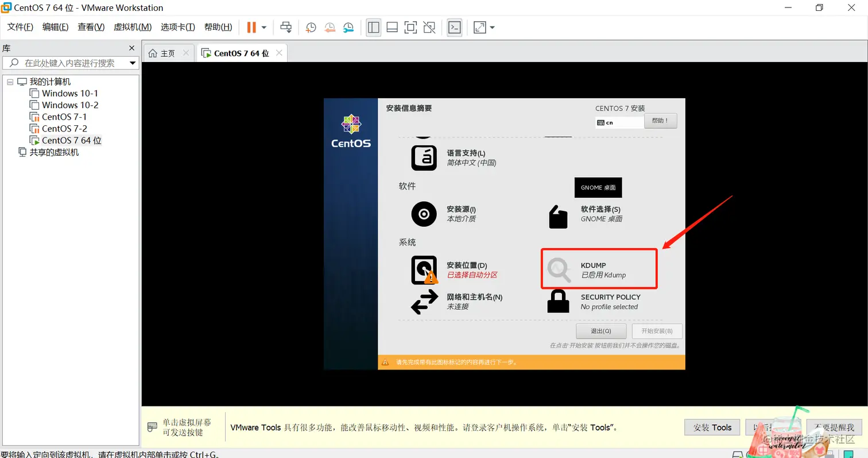Open the 选项卡(T) menu
Screen dimensions: 868x458
(x=178, y=27)
